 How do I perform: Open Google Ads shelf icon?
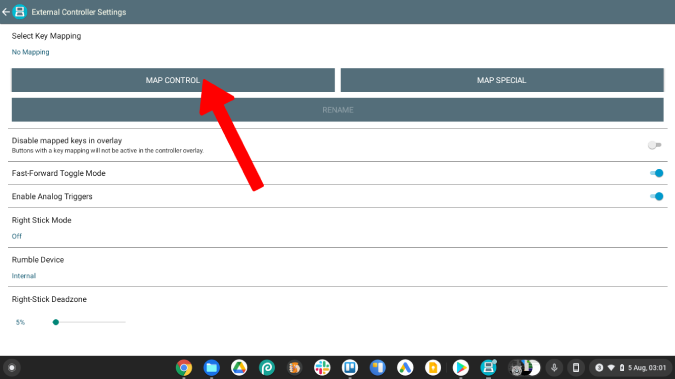(x=405, y=368)
